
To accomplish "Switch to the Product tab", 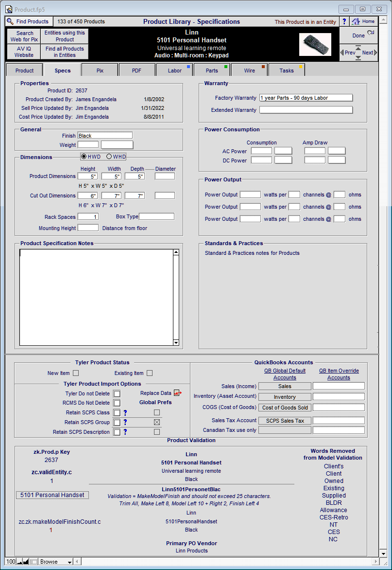I will (24, 71).
